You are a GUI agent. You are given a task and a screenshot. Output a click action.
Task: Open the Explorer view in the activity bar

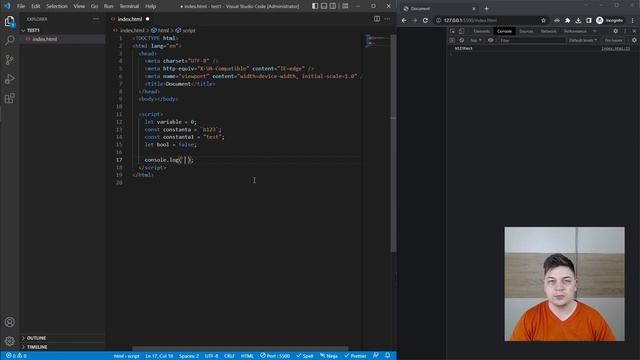(9, 22)
